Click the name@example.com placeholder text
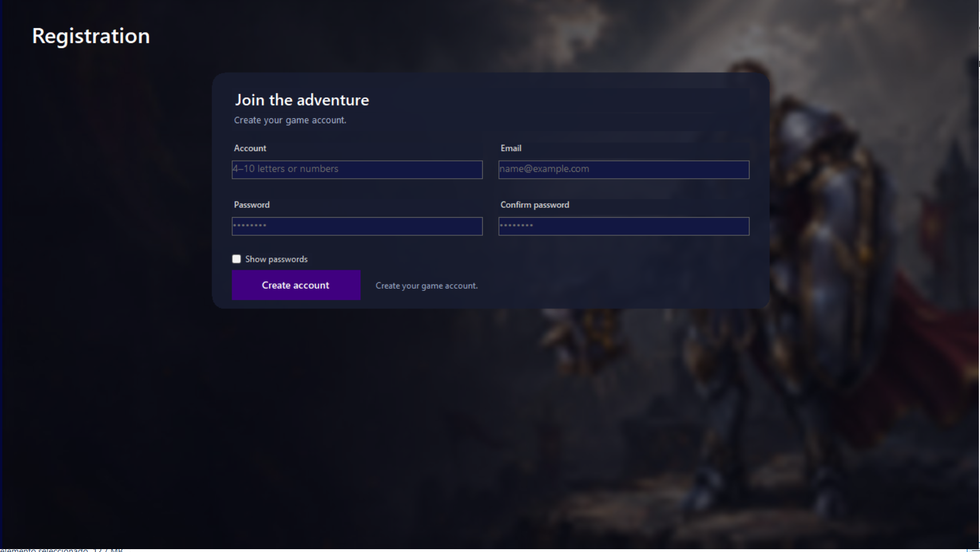Screen dimensions: 980x552 point(544,169)
